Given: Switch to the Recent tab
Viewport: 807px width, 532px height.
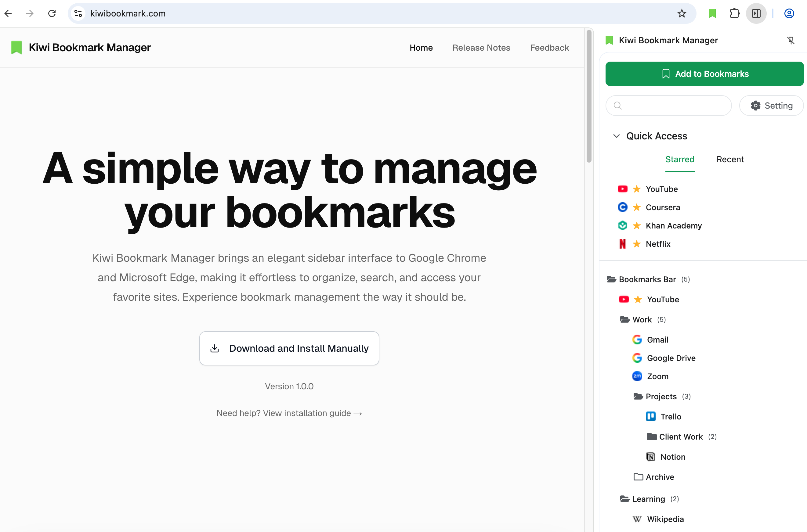Looking at the screenshot, I should [x=730, y=159].
